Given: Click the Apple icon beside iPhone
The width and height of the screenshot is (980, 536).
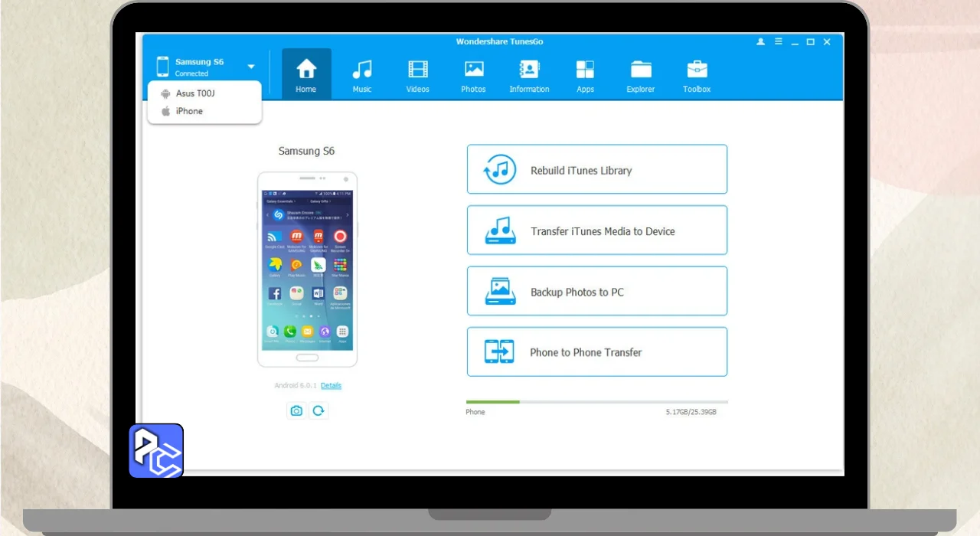Looking at the screenshot, I should click(165, 111).
